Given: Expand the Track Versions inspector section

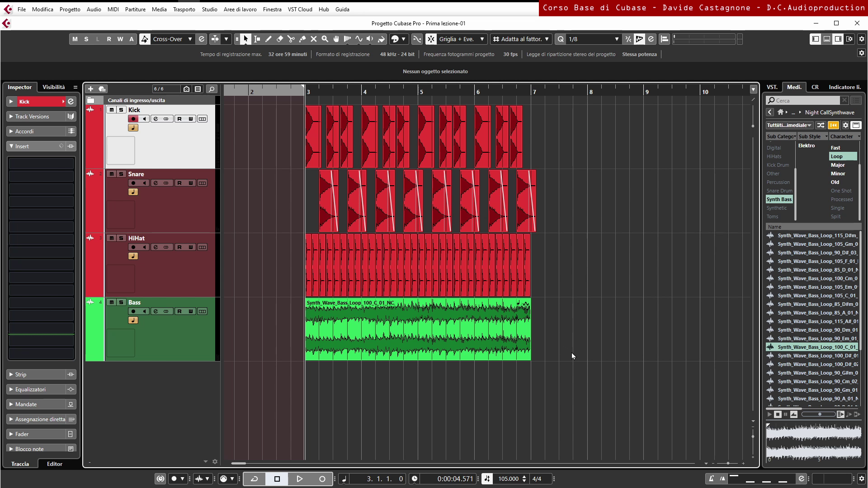Looking at the screenshot, I should pyautogui.click(x=36, y=117).
